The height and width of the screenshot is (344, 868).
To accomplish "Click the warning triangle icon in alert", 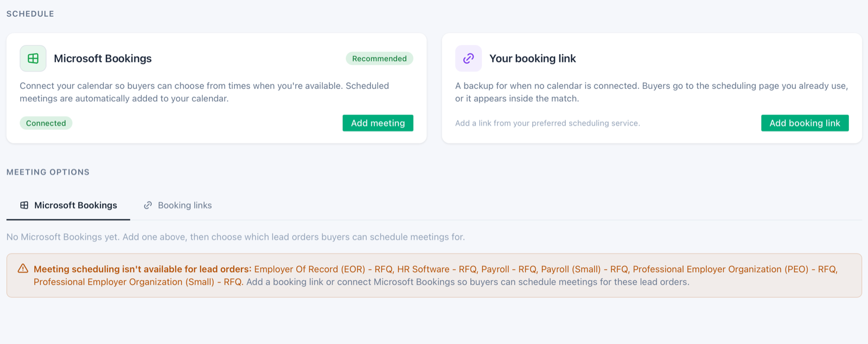I will [23, 269].
